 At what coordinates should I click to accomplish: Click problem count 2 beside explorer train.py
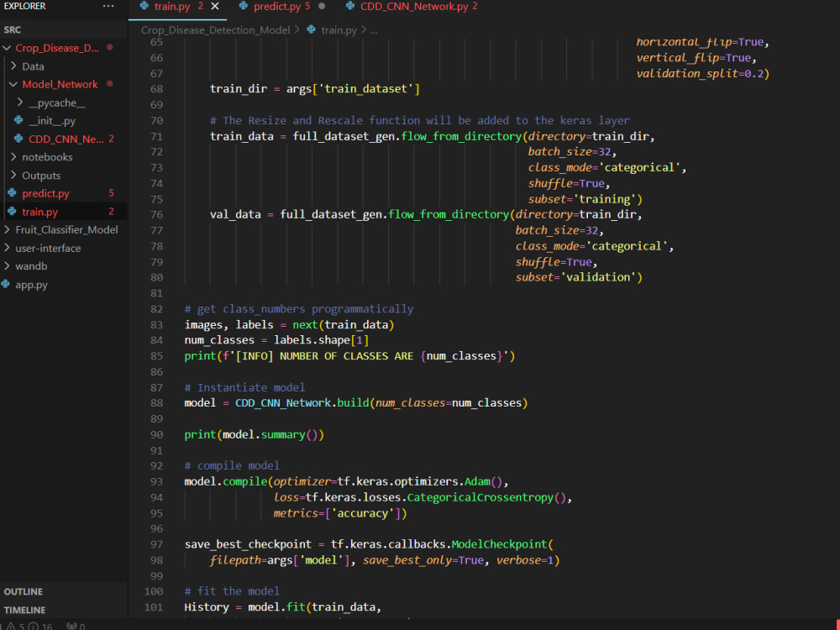(x=111, y=212)
